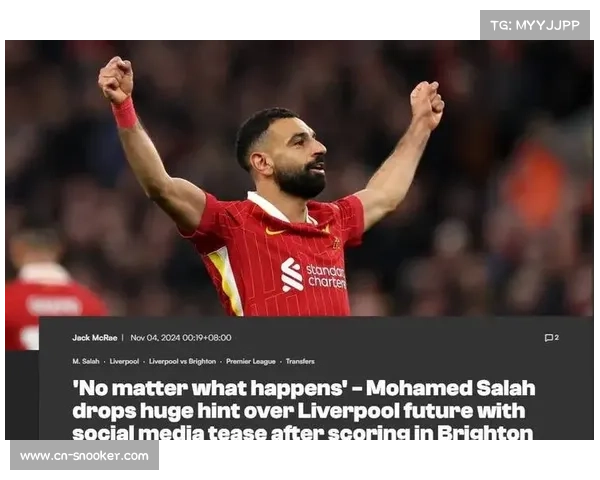600x480 pixels.
Task: Select the Premier League tag
Action: [251, 361]
